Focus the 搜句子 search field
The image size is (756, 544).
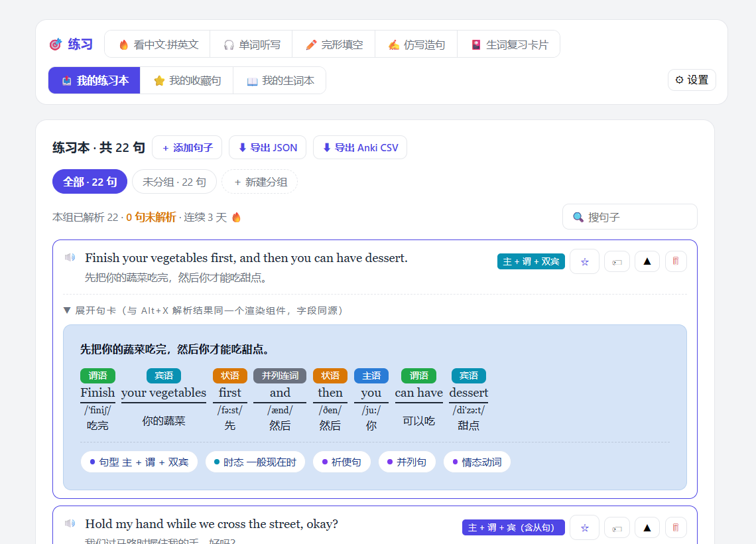click(x=630, y=217)
